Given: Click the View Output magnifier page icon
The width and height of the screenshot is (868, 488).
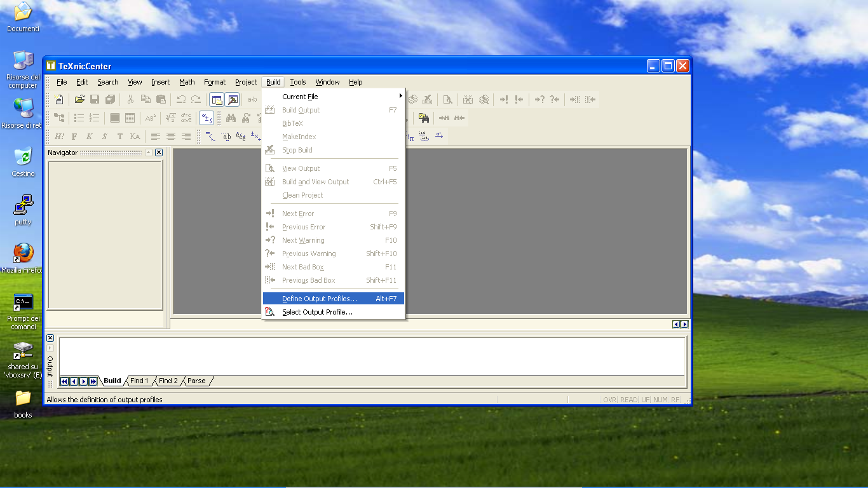Looking at the screenshot, I should tap(448, 99).
